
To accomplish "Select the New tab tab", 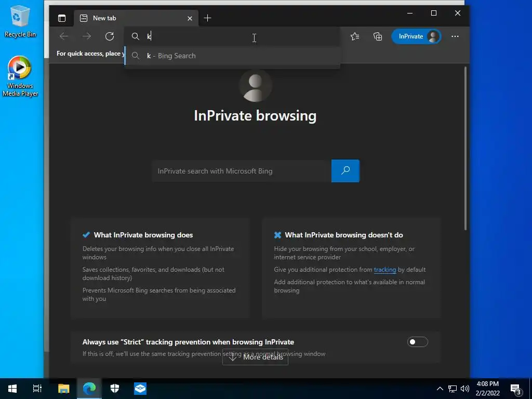I will coord(136,18).
